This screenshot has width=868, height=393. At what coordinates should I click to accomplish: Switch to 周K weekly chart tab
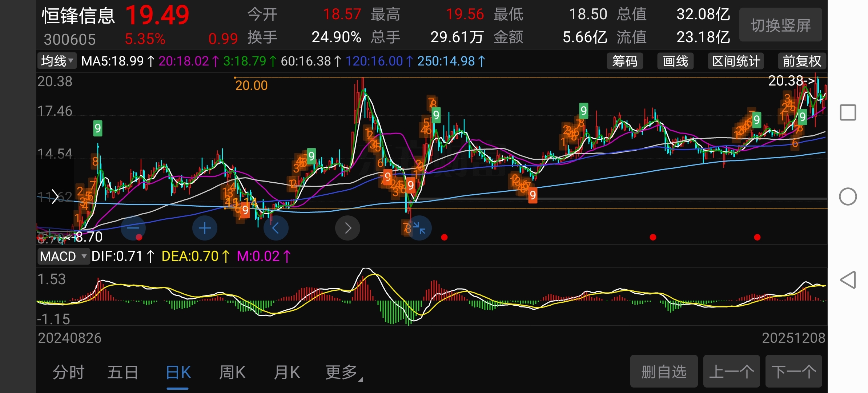pyautogui.click(x=232, y=373)
